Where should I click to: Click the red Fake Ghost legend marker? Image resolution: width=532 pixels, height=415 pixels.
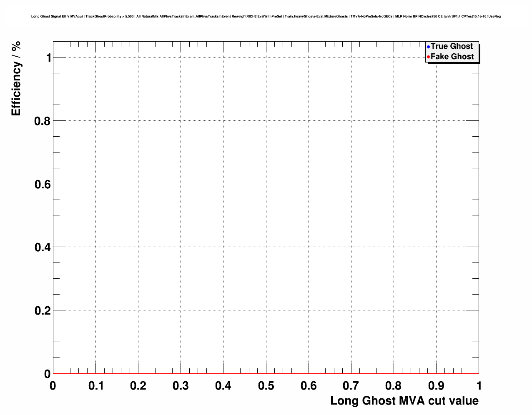tap(428, 57)
